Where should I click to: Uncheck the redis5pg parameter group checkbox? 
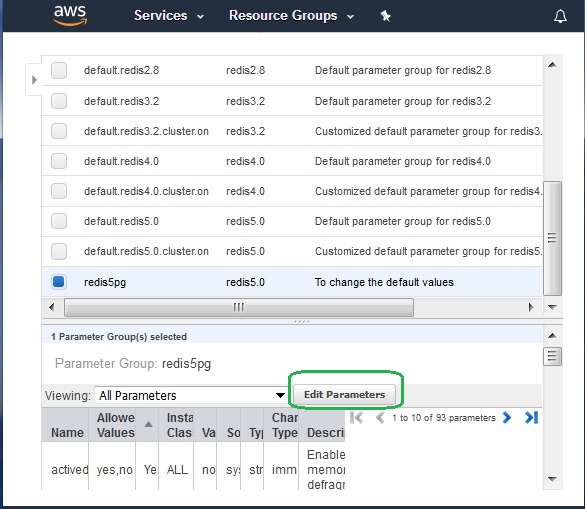pos(59,281)
